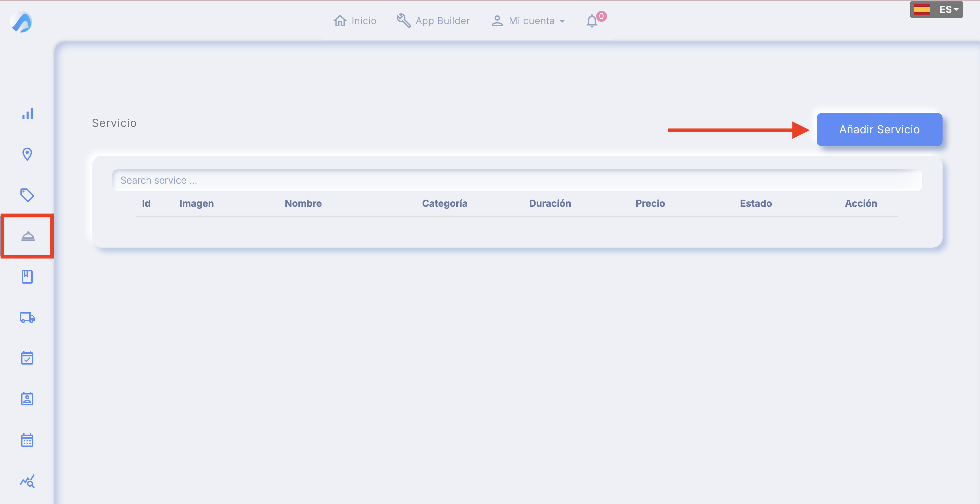
Task: Click the Precio column header
Action: click(x=650, y=203)
